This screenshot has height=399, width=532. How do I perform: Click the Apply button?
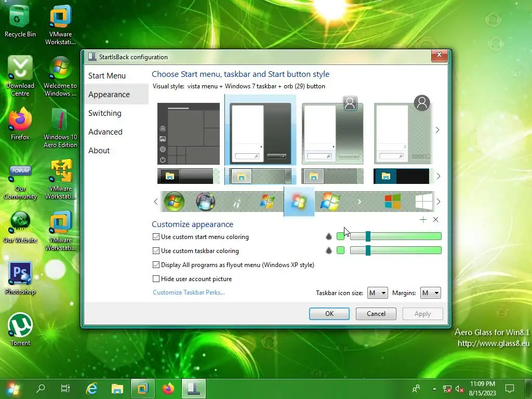pyautogui.click(x=423, y=314)
